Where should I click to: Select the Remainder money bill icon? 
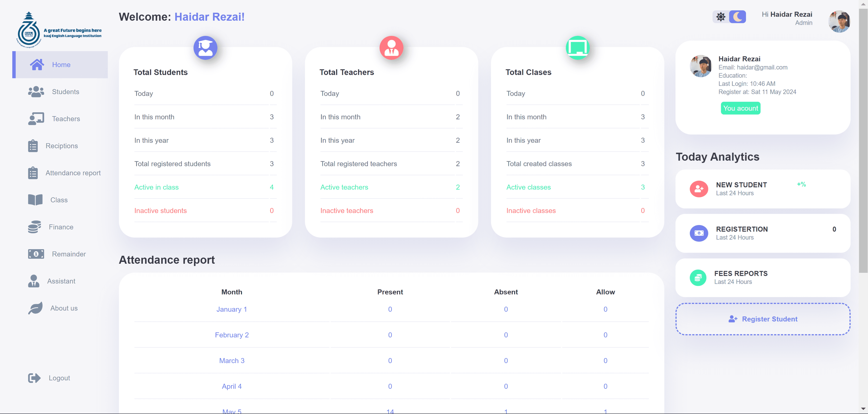(x=36, y=254)
